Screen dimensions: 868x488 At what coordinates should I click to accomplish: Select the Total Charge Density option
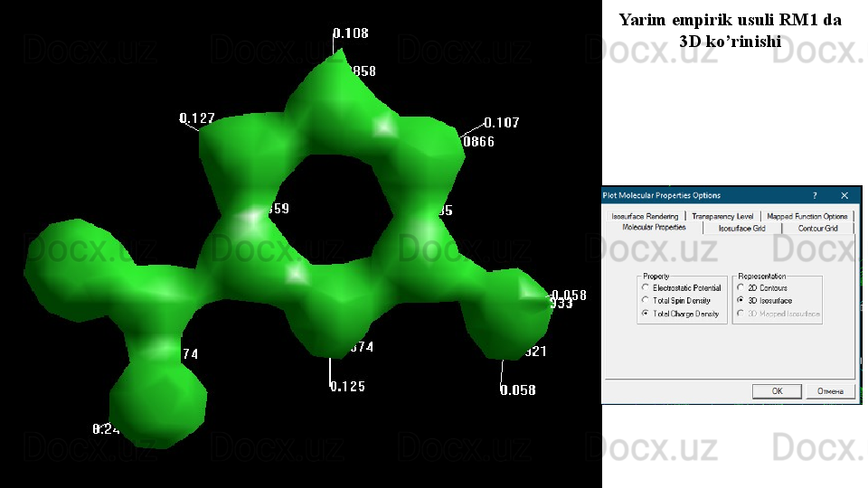click(646, 314)
